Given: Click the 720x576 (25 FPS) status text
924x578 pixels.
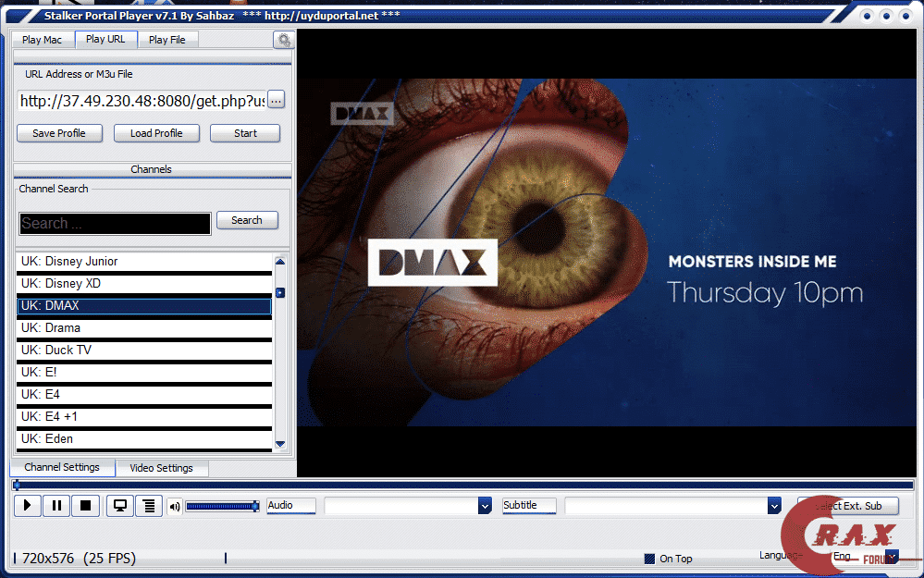Looking at the screenshot, I should [79, 558].
